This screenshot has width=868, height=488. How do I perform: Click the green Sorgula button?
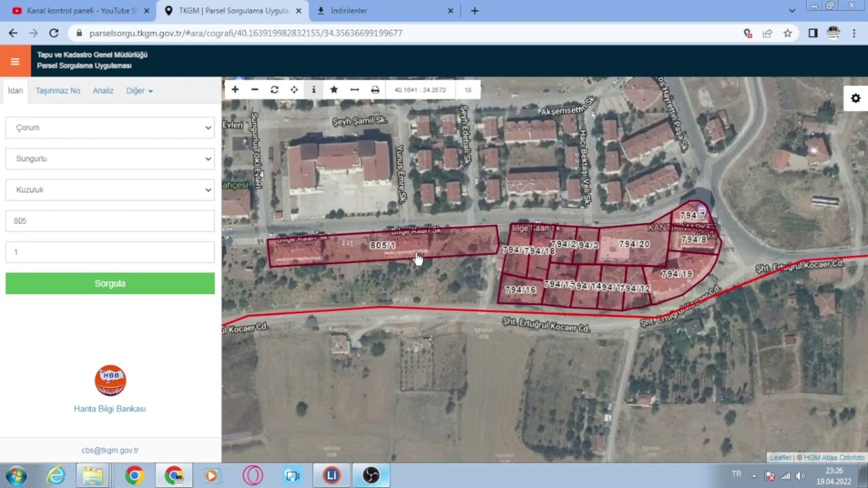tap(110, 283)
